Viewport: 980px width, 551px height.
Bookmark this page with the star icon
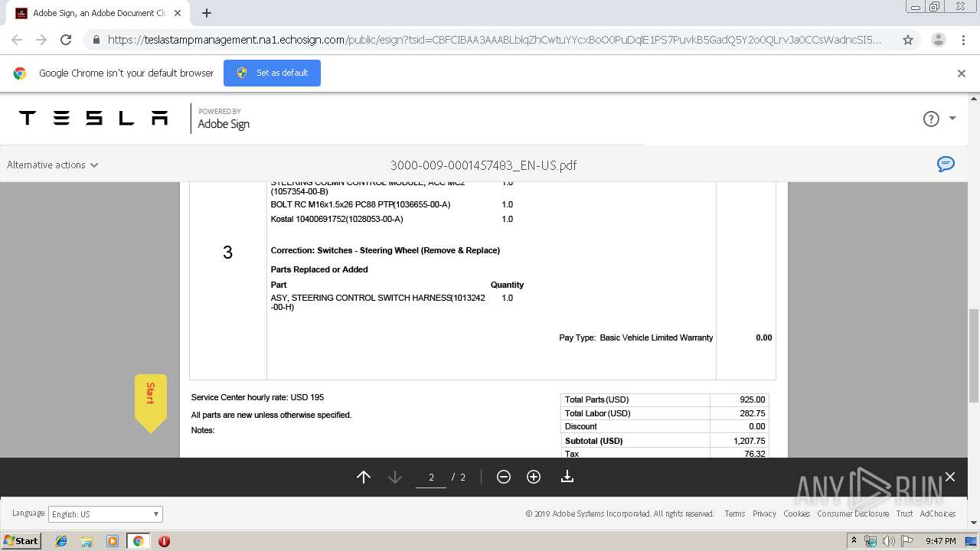click(908, 40)
